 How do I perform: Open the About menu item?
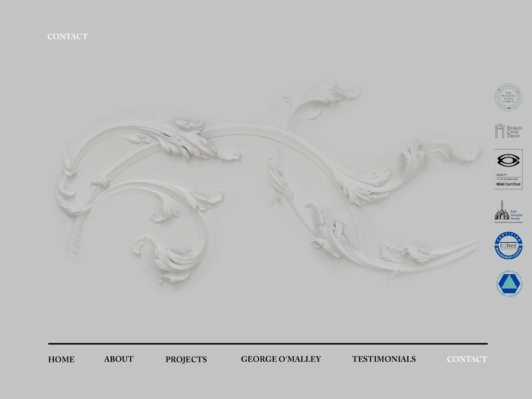pos(119,359)
